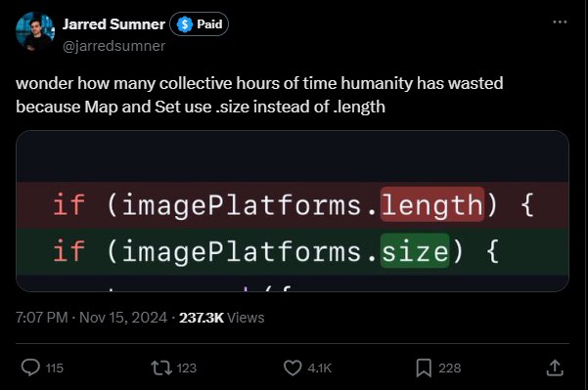Repost the tweet via retweet arrows icon
The height and width of the screenshot is (390, 588).
pos(161,368)
